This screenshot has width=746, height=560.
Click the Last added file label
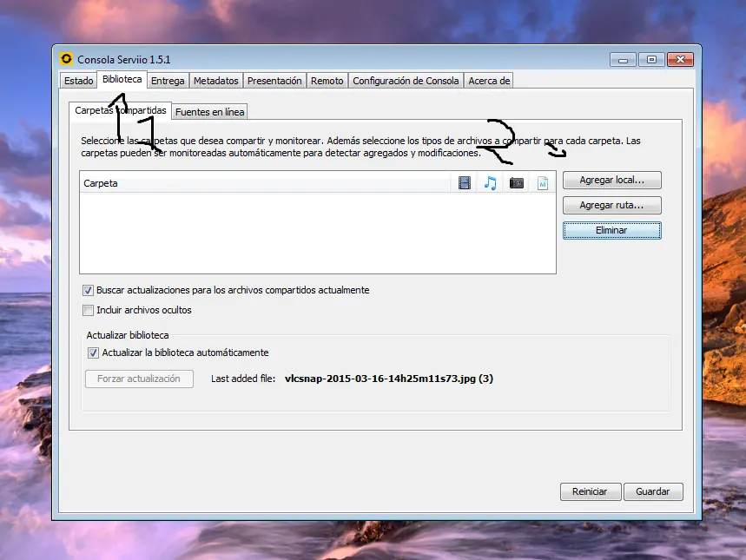pos(243,379)
